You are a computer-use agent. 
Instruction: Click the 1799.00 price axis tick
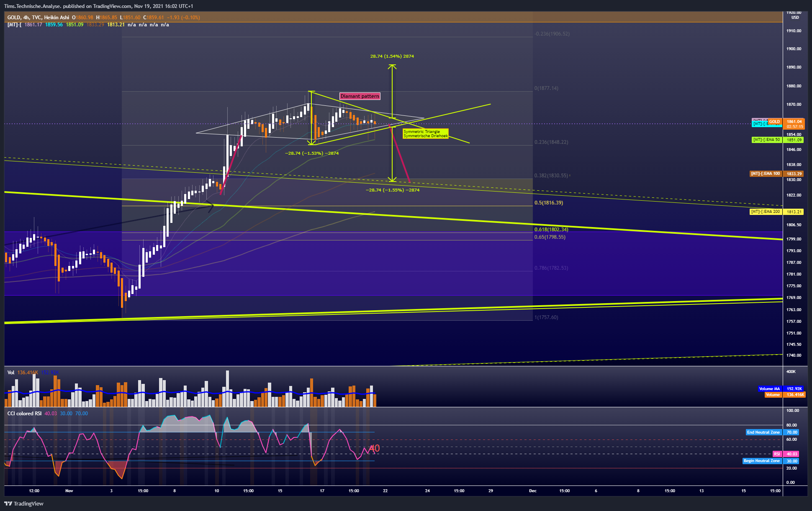(x=794, y=239)
